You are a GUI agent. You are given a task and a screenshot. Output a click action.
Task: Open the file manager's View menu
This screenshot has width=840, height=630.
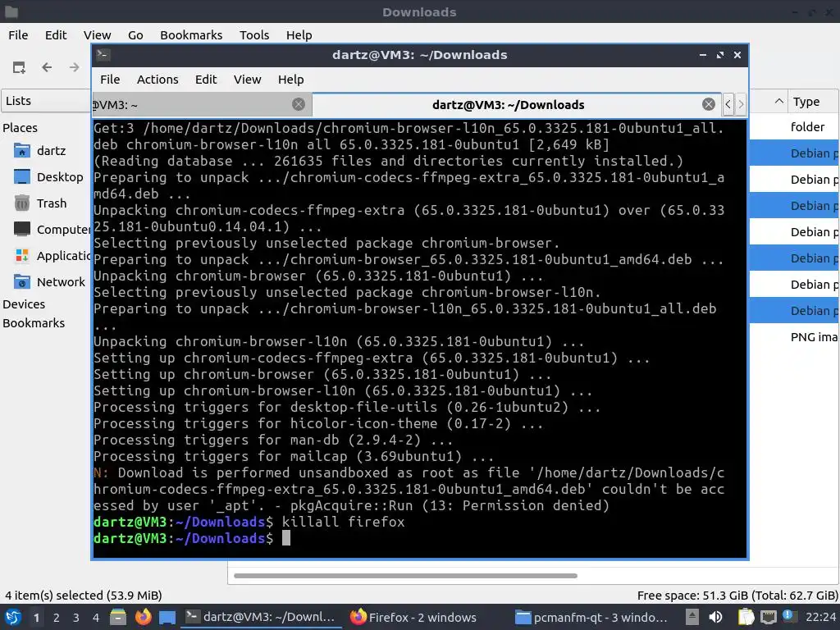click(97, 34)
